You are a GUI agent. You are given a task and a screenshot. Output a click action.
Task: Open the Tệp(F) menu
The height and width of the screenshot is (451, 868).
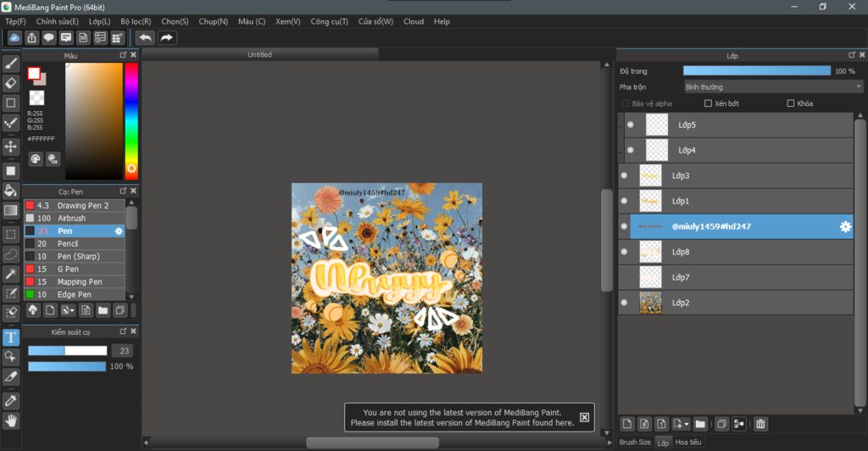click(x=15, y=21)
